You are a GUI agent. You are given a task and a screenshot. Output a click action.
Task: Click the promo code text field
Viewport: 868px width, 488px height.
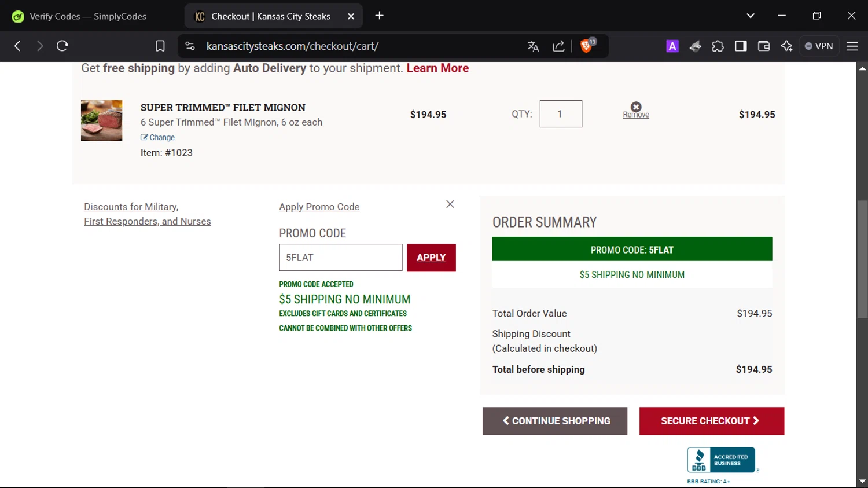[x=341, y=258]
